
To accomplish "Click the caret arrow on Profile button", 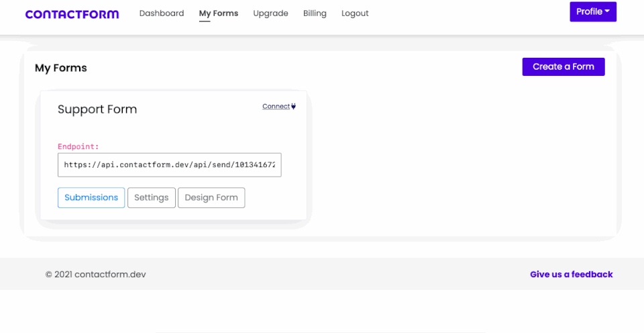I will 607,11.
